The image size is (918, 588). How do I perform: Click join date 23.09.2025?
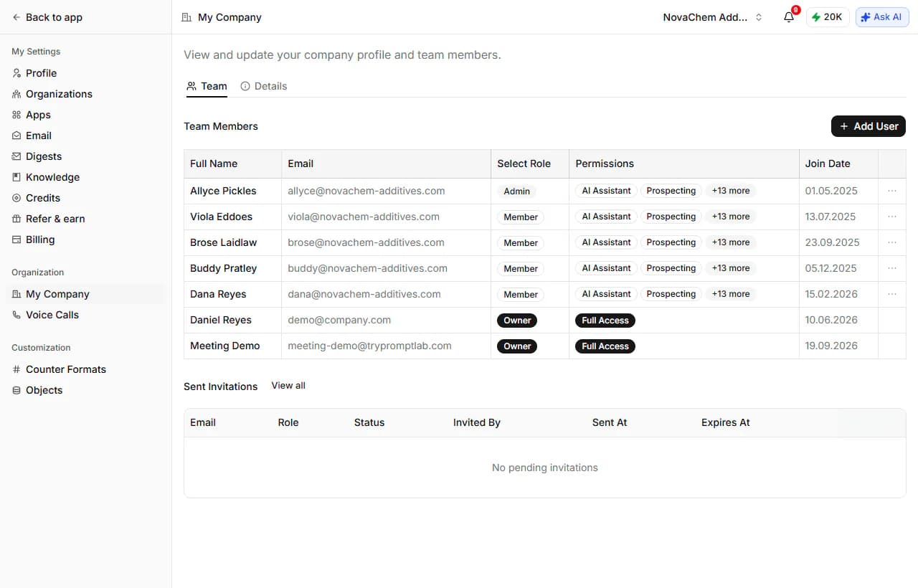point(832,242)
